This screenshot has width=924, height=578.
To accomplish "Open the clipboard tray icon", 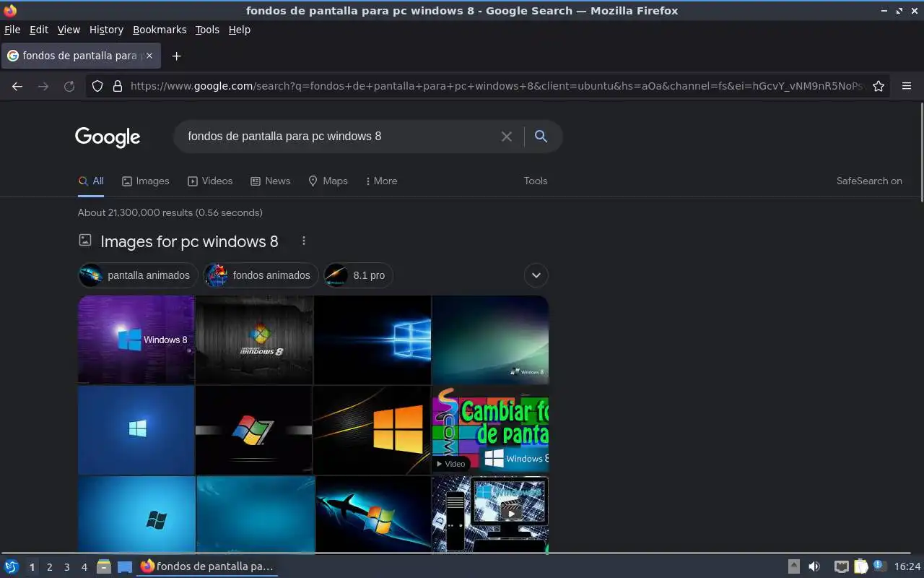I will click(x=860, y=566).
